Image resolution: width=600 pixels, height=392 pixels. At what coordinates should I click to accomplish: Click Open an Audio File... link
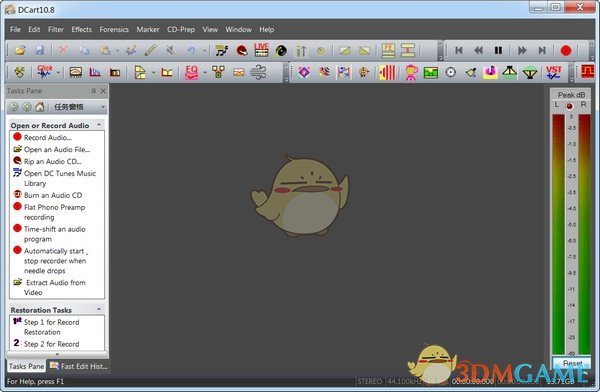point(57,149)
